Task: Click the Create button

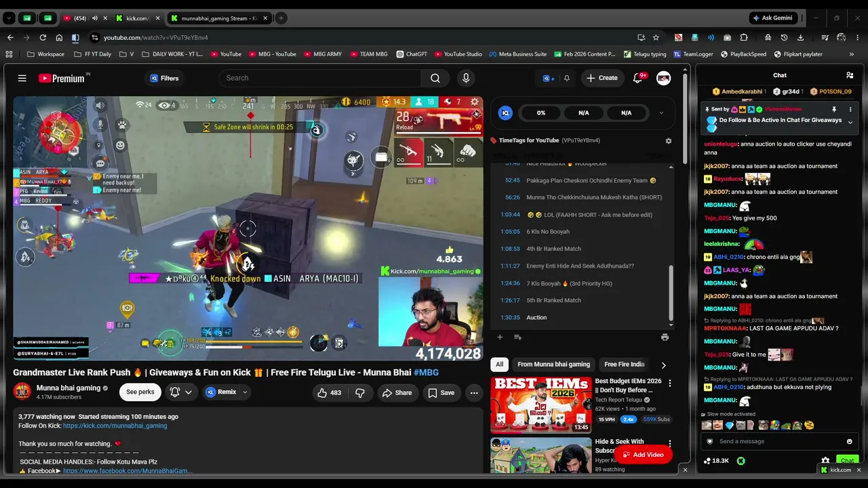Action: point(602,78)
